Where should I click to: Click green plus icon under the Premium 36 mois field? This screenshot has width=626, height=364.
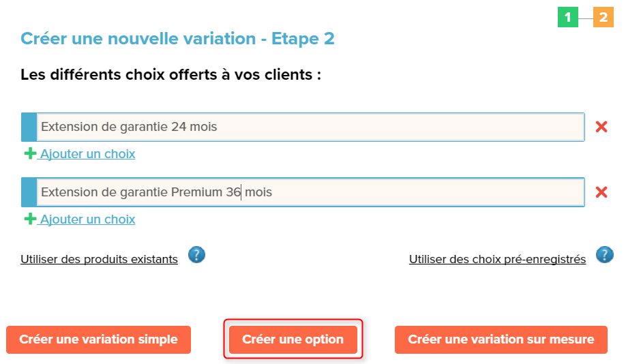(30, 219)
